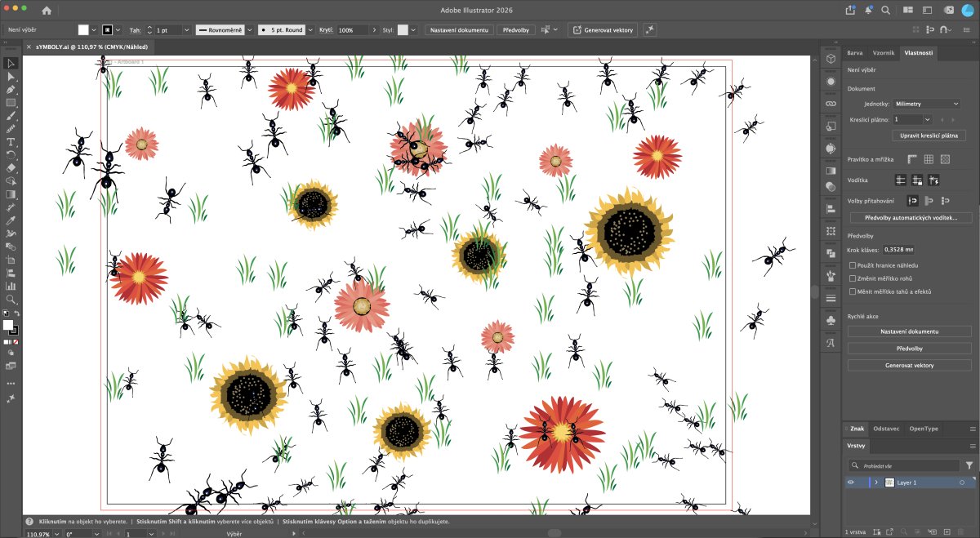The width and height of the screenshot is (980, 538).
Task: Toggle lock guides icon in Vodítka
Action: [x=917, y=180]
